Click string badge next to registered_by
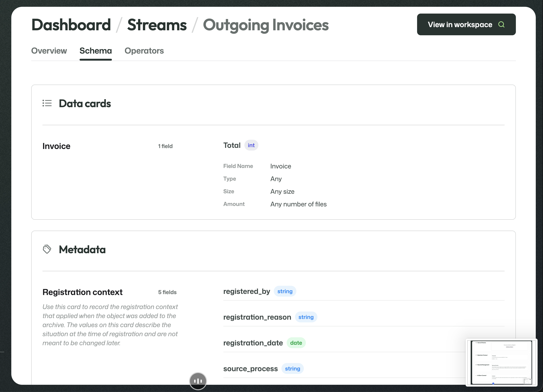Image resolution: width=543 pixels, height=392 pixels. [x=285, y=291]
